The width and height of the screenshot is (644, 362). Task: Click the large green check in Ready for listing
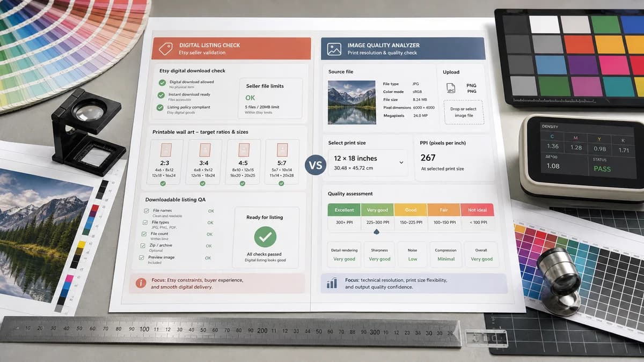[265, 237]
